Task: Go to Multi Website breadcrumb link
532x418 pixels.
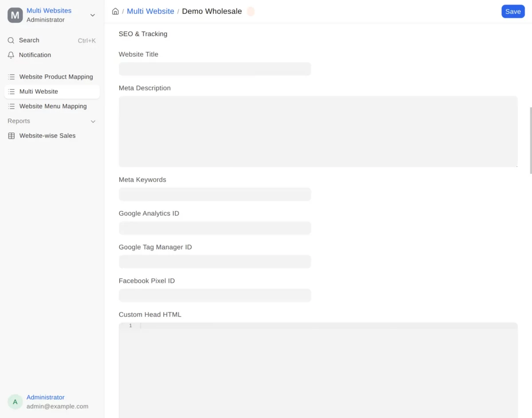Action: tap(150, 12)
